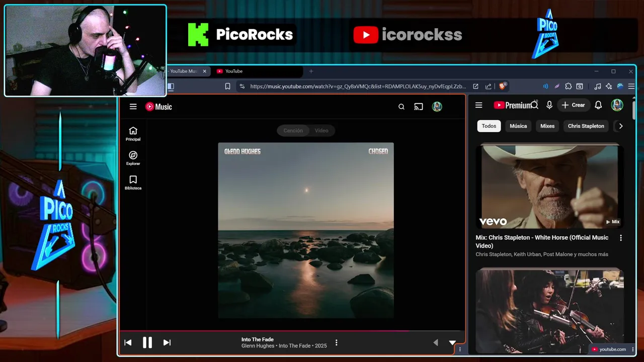Open page in app via address bar icon
Screen dimensions: 644x362
(475, 86)
